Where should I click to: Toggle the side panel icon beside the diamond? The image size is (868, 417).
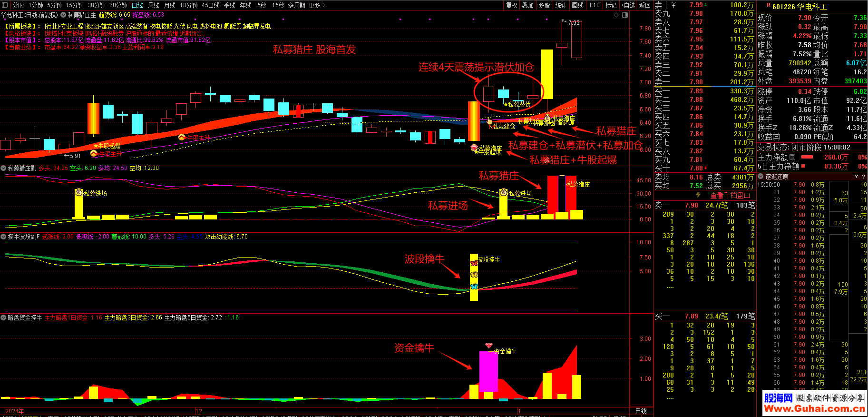(625, 15)
